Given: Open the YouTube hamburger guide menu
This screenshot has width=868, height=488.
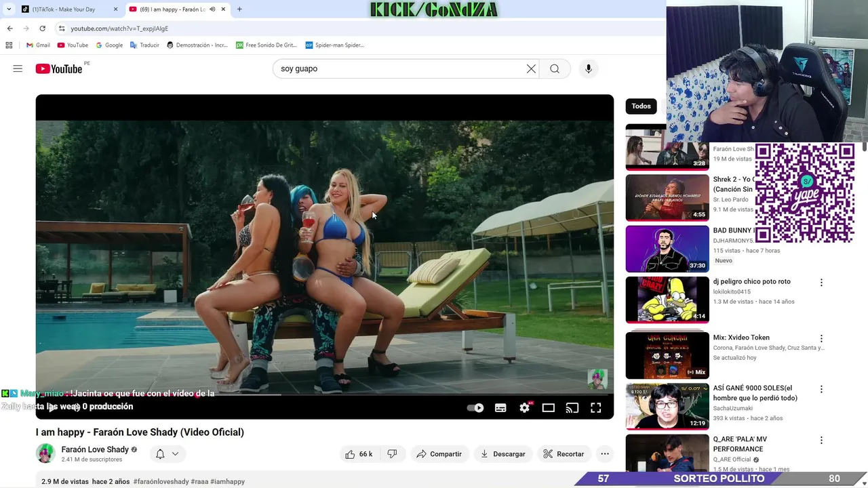Looking at the screenshot, I should [x=18, y=68].
